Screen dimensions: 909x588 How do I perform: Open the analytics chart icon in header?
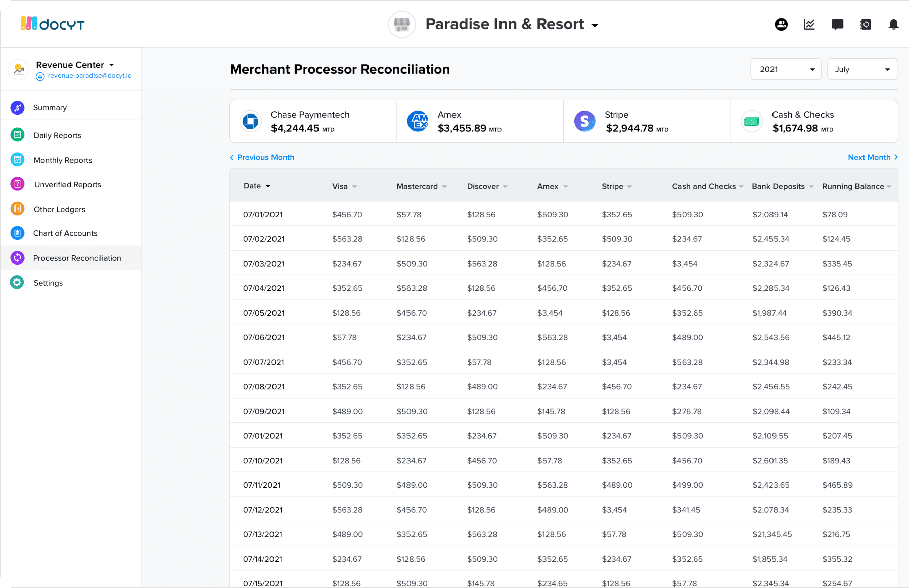click(809, 24)
